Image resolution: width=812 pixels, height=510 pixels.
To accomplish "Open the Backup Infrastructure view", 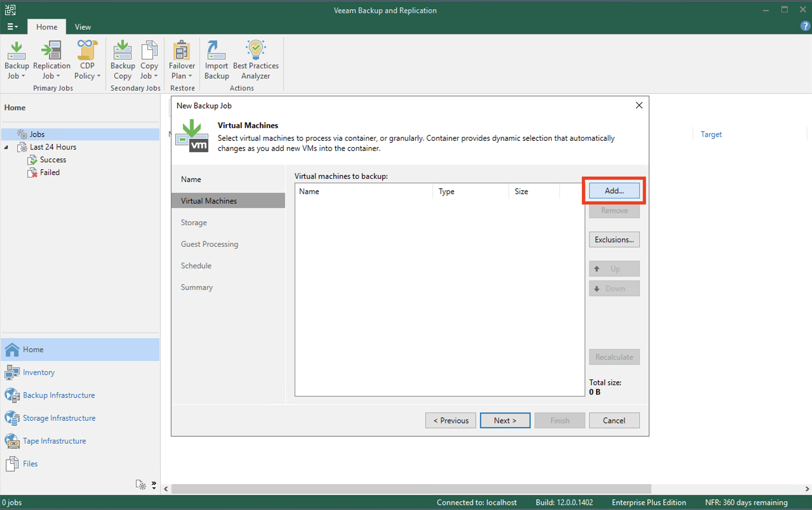I will 80,395.
